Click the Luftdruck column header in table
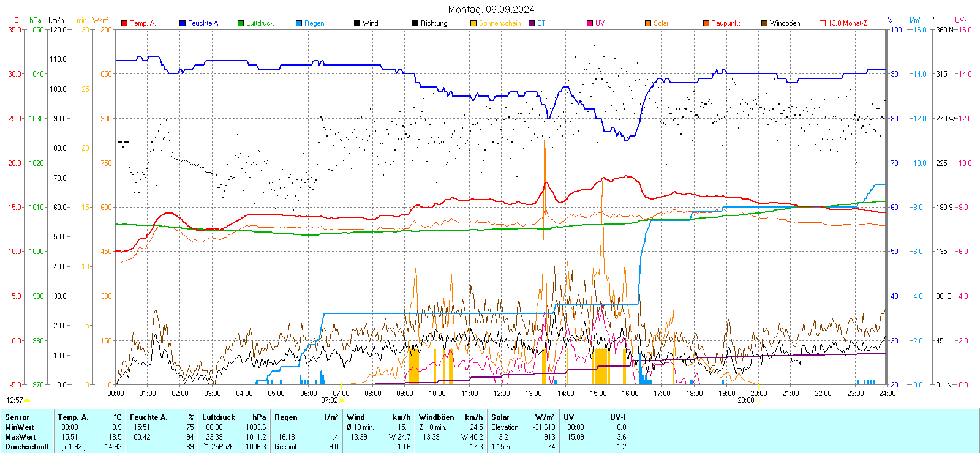Image resolution: width=980 pixels, height=453 pixels. point(219,417)
